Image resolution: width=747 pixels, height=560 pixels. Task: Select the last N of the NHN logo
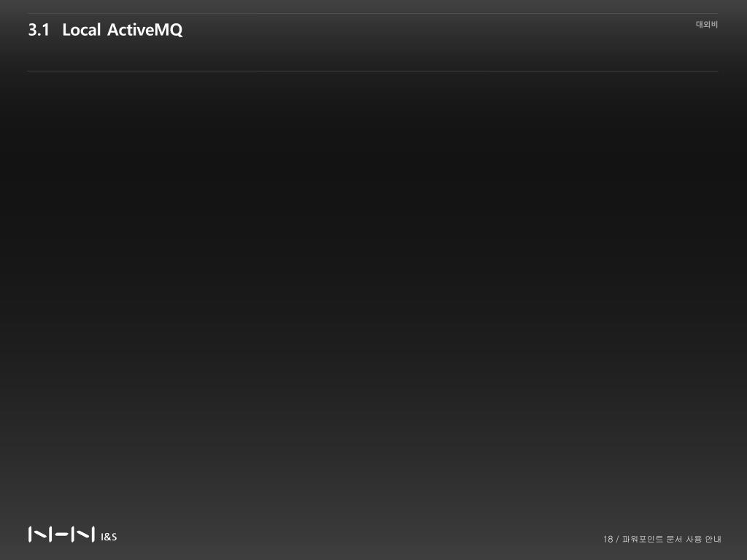(x=83, y=534)
